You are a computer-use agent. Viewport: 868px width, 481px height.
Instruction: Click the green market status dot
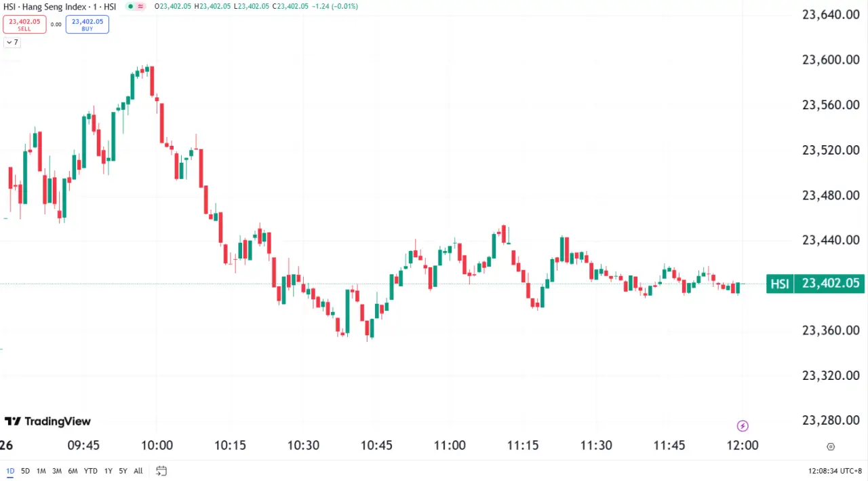[130, 6]
